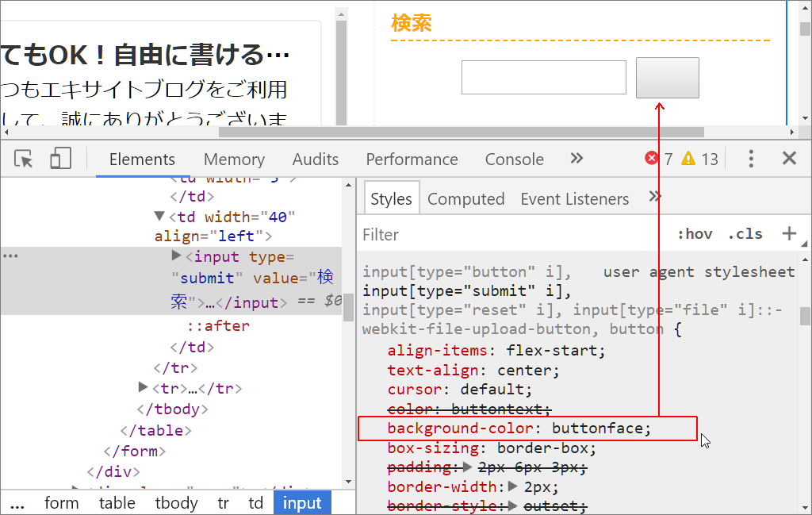Open the Elements tab
The image size is (812, 515).
[x=142, y=159]
